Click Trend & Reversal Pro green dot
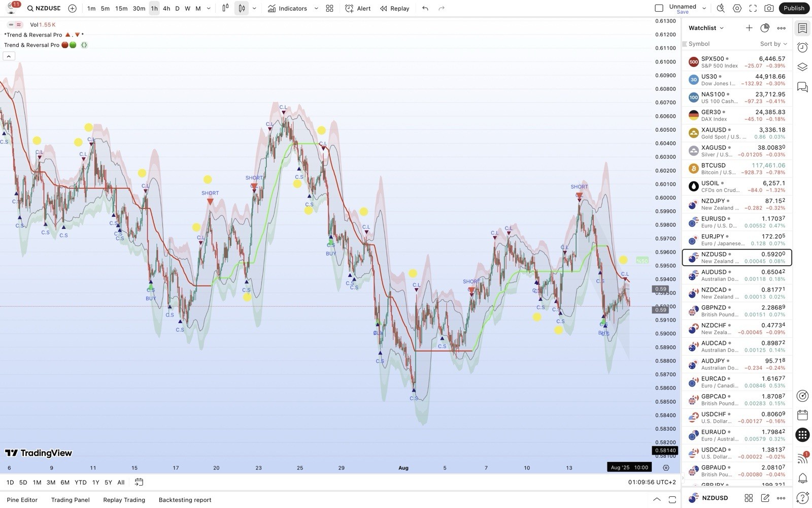 click(x=73, y=45)
